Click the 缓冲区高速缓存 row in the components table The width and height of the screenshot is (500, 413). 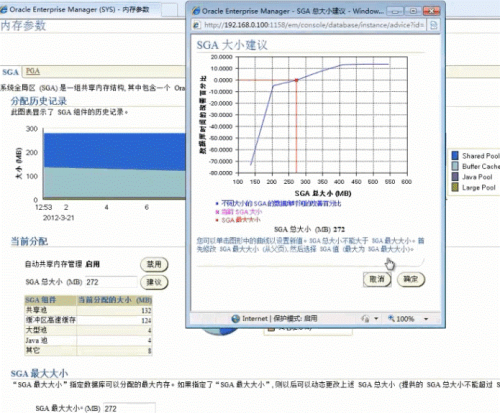88,320
